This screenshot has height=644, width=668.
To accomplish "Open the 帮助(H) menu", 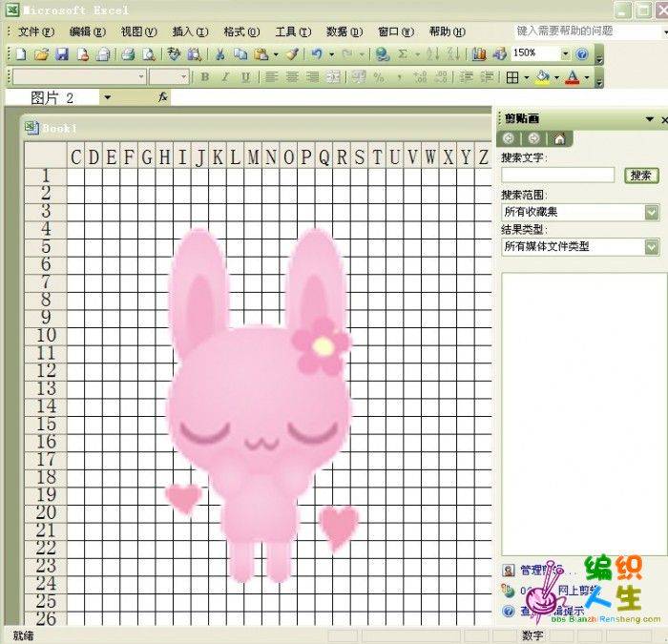I will coord(448,31).
